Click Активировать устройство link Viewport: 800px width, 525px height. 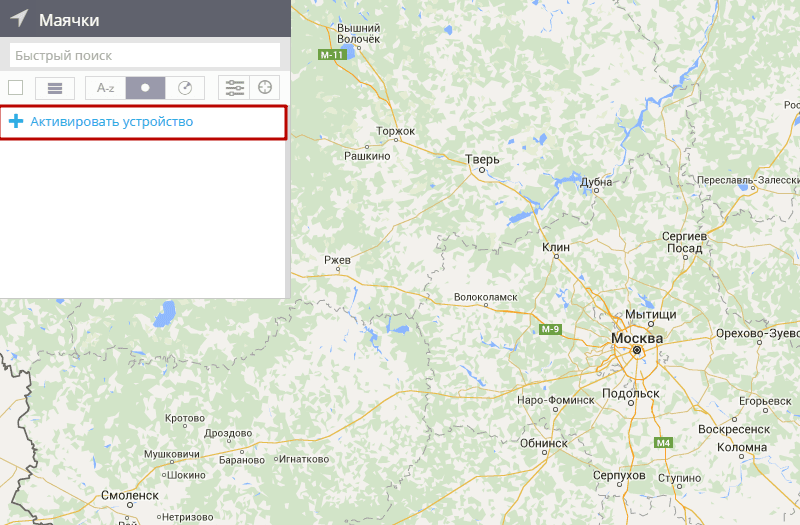[112, 121]
